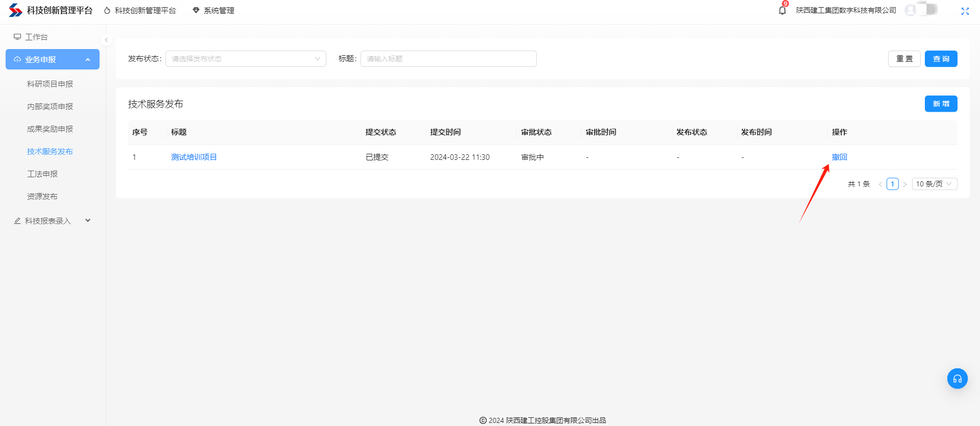
Task: Collapse the sidebar with arrow handle
Action: [x=106, y=40]
